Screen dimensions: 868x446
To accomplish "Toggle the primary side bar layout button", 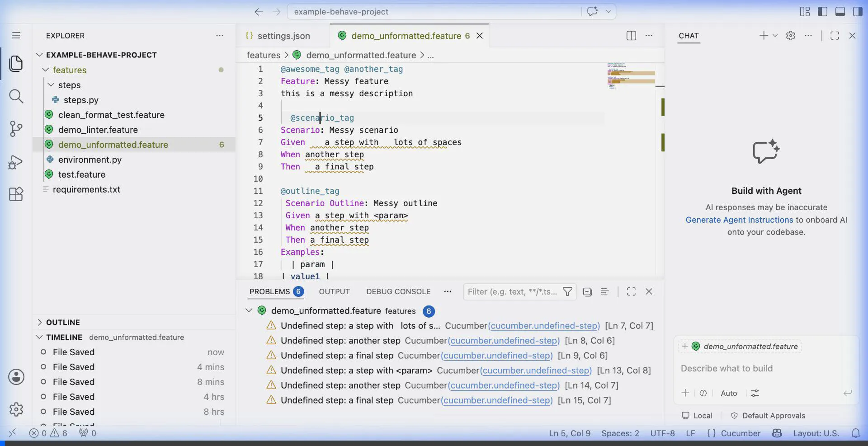I will click(x=822, y=12).
